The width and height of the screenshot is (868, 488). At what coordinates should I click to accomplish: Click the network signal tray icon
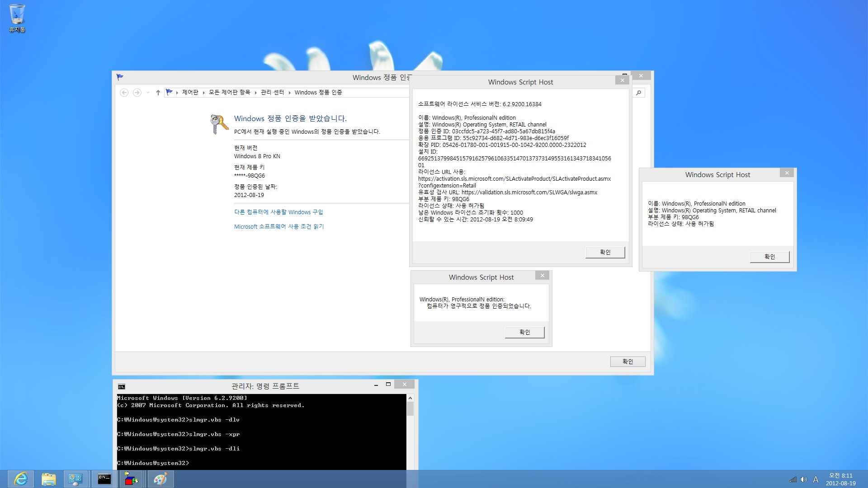(793, 479)
